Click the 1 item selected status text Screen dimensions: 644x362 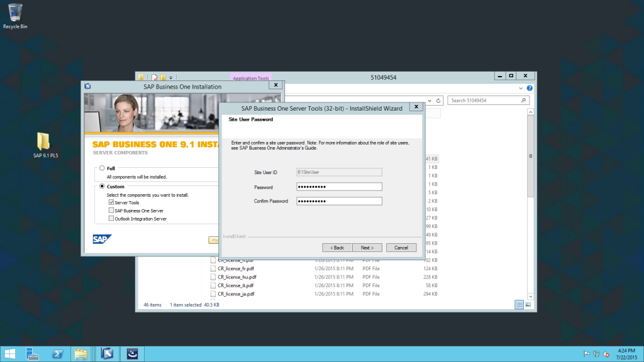click(186, 305)
